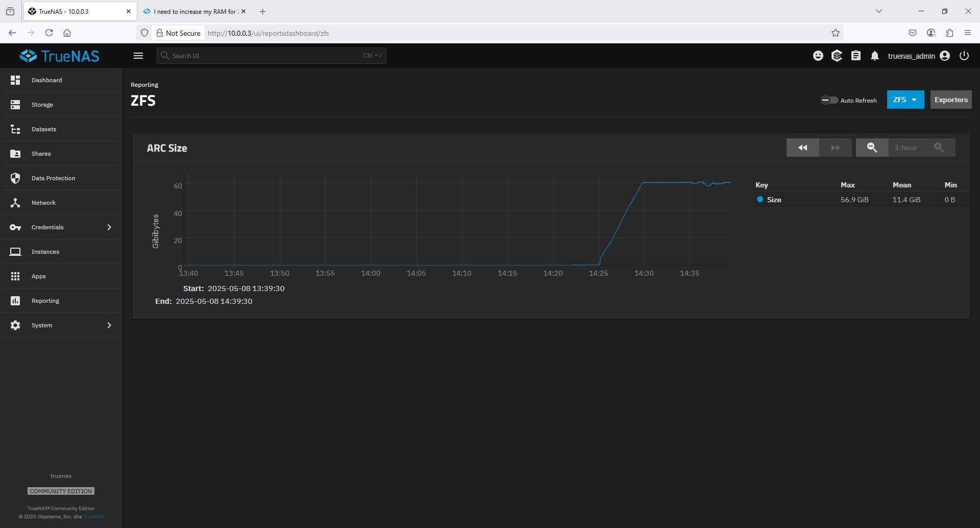Open the browser extensions icon
Screen dimensions: 980x528
(x=949, y=33)
